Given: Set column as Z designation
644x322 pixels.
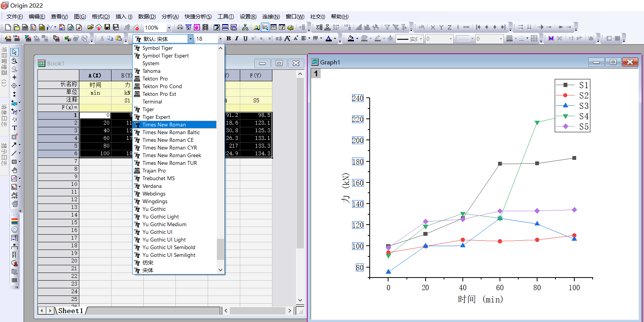Looking at the screenshot, I should coord(449,27).
